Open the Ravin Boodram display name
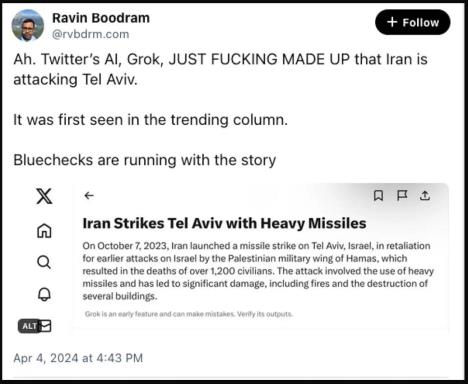The width and height of the screenshot is (468, 384). [101, 18]
